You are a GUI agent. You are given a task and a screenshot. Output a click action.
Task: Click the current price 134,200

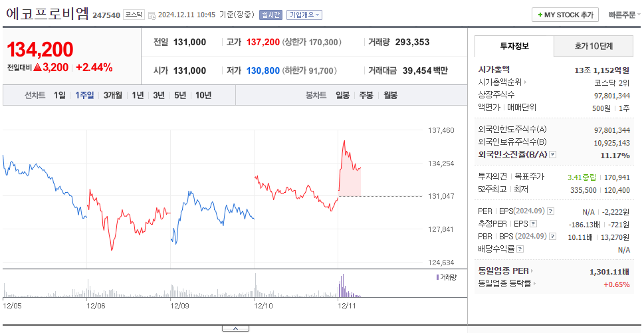pos(41,50)
